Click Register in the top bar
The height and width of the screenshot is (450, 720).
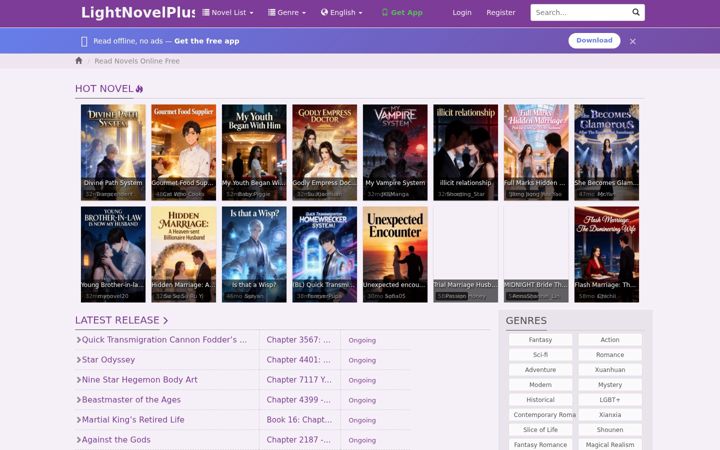pos(501,12)
